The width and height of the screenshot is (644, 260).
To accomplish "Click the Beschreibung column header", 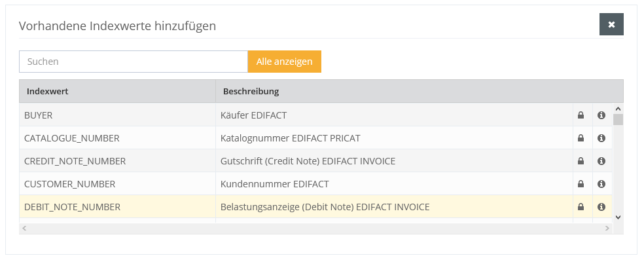I will tap(420, 91).
